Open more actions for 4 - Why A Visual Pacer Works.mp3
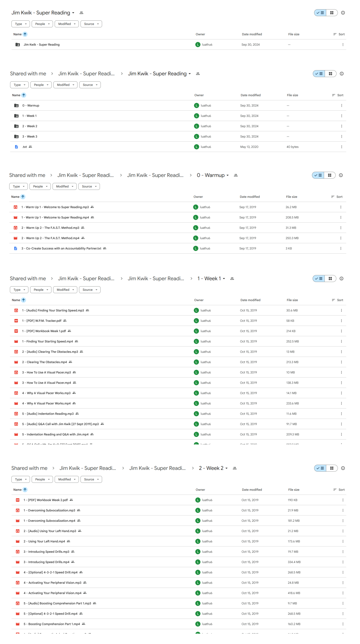The height and width of the screenshot is (644, 360). coord(341,393)
